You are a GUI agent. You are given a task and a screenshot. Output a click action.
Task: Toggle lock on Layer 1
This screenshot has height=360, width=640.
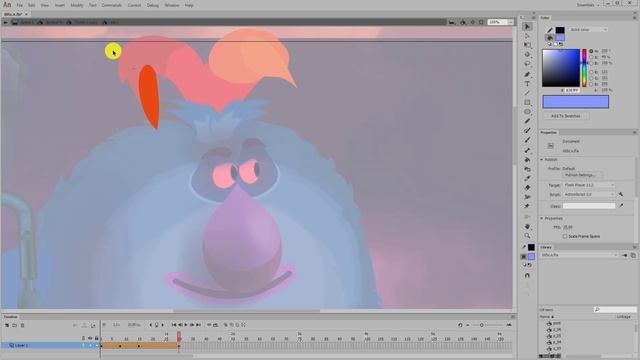pos(96,345)
